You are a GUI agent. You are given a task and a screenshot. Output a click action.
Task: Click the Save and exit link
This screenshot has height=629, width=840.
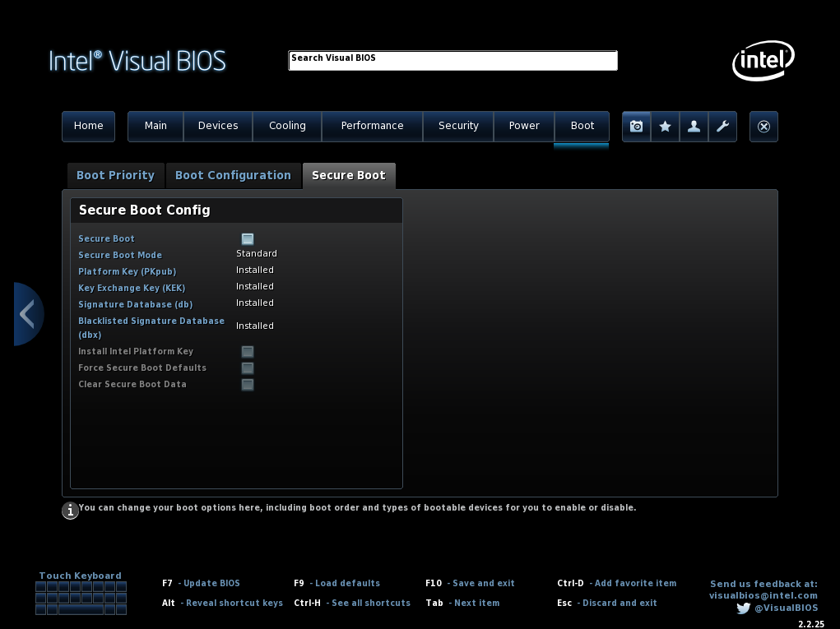click(x=483, y=584)
